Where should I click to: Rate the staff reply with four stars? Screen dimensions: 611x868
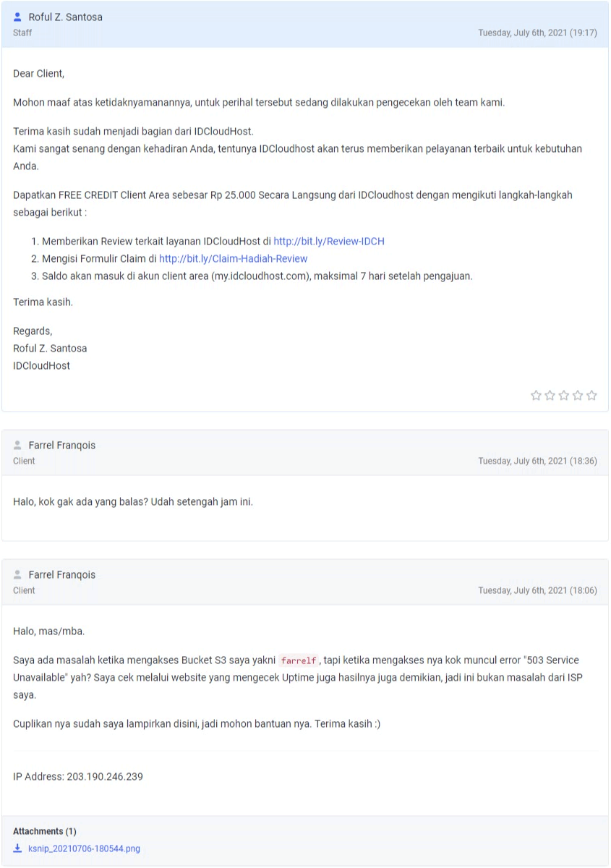click(578, 395)
